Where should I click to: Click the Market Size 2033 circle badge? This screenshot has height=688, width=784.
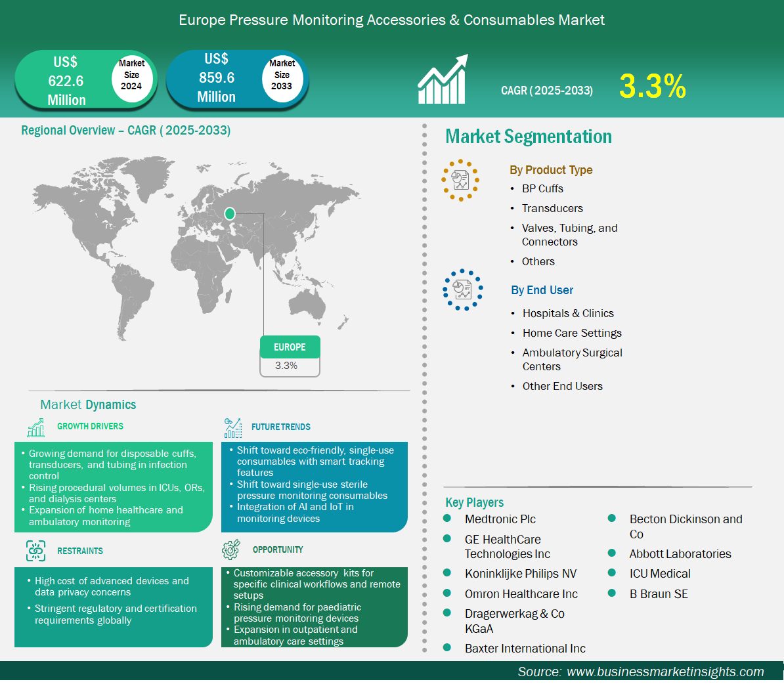[x=282, y=75]
